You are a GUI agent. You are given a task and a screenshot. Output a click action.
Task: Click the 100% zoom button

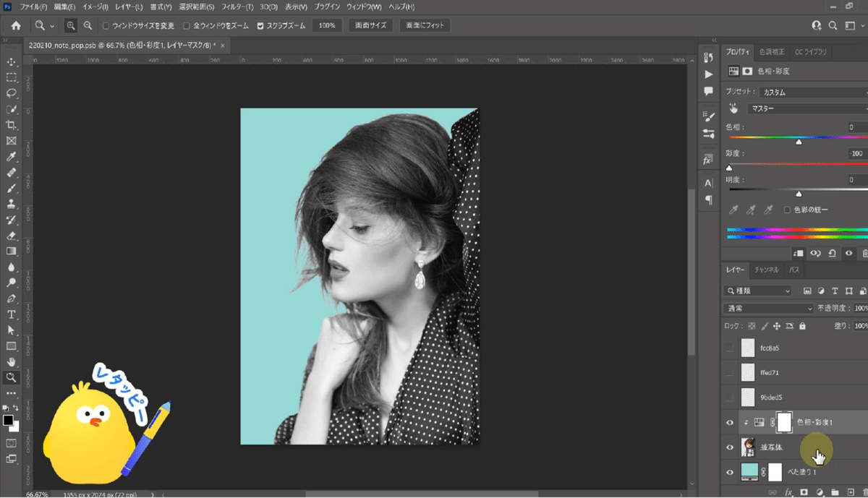pyautogui.click(x=327, y=26)
